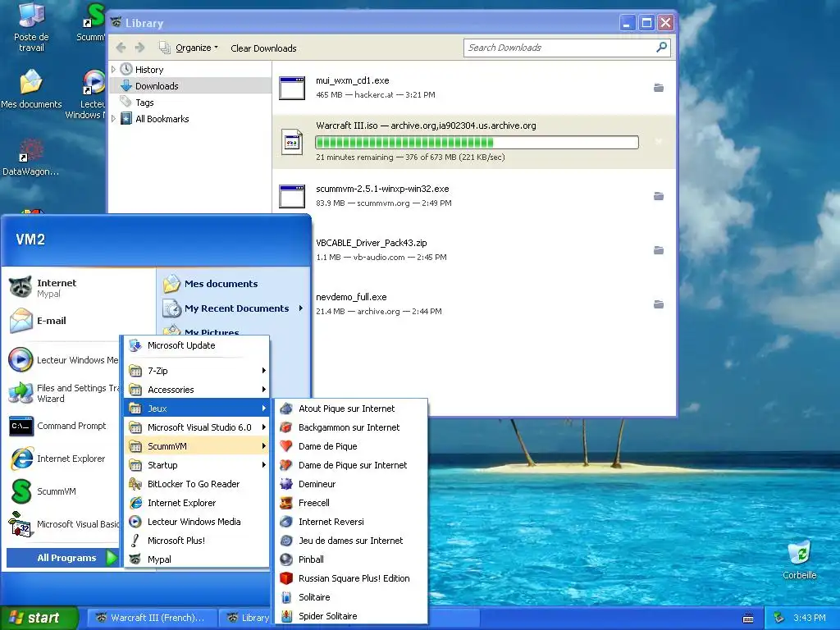Click All Programs button

(x=62, y=558)
